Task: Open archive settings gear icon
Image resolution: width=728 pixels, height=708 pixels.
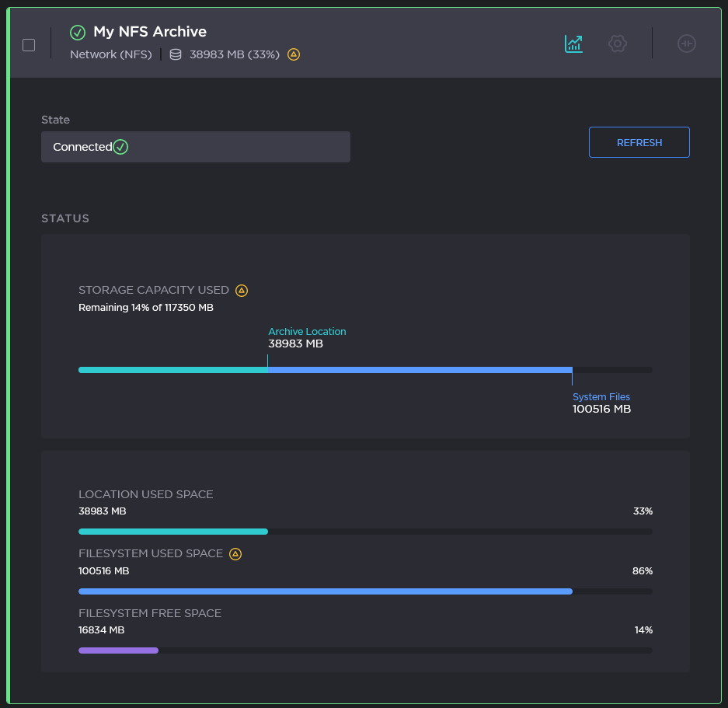Action: click(618, 44)
